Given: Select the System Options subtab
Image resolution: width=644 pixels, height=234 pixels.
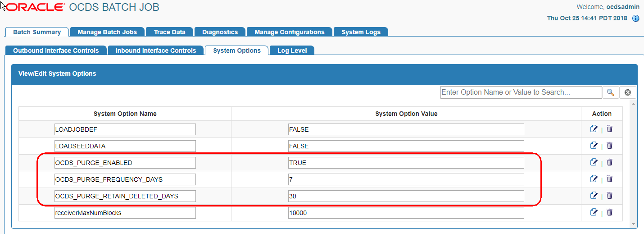Looking at the screenshot, I should (237, 50).
